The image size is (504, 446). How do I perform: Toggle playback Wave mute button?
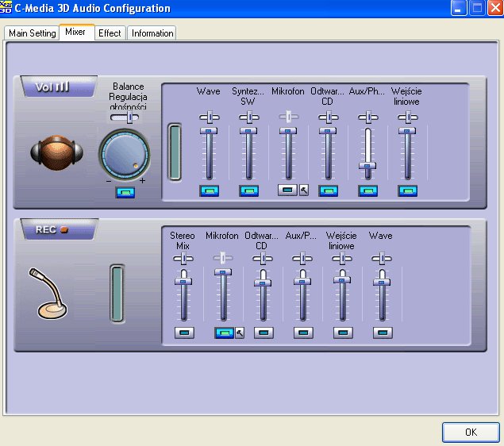[x=209, y=190]
